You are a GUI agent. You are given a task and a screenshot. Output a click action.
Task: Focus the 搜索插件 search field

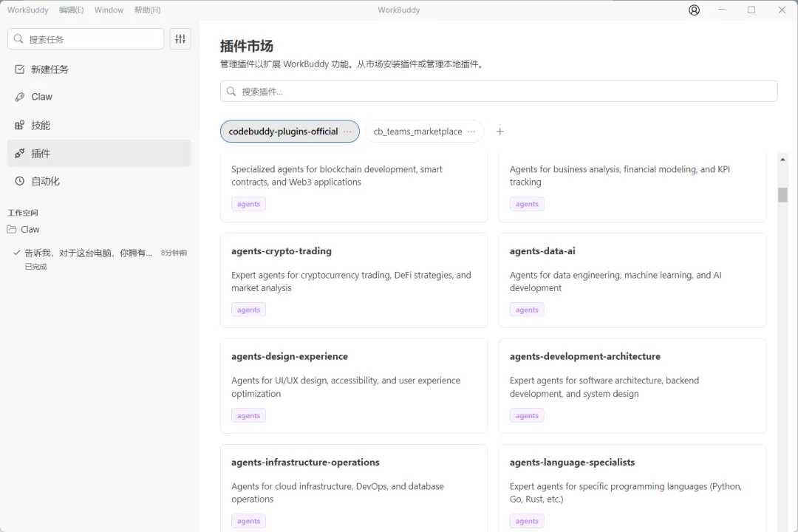pos(499,91)
